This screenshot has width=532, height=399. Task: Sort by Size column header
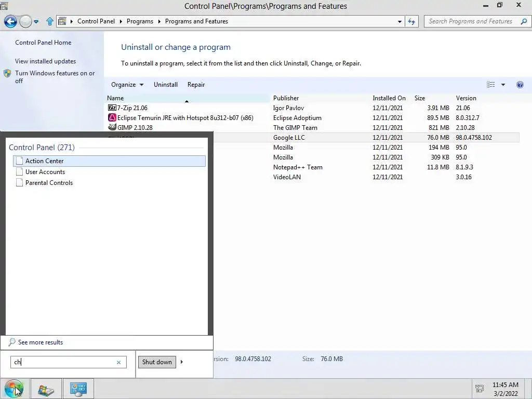[420, 98]
